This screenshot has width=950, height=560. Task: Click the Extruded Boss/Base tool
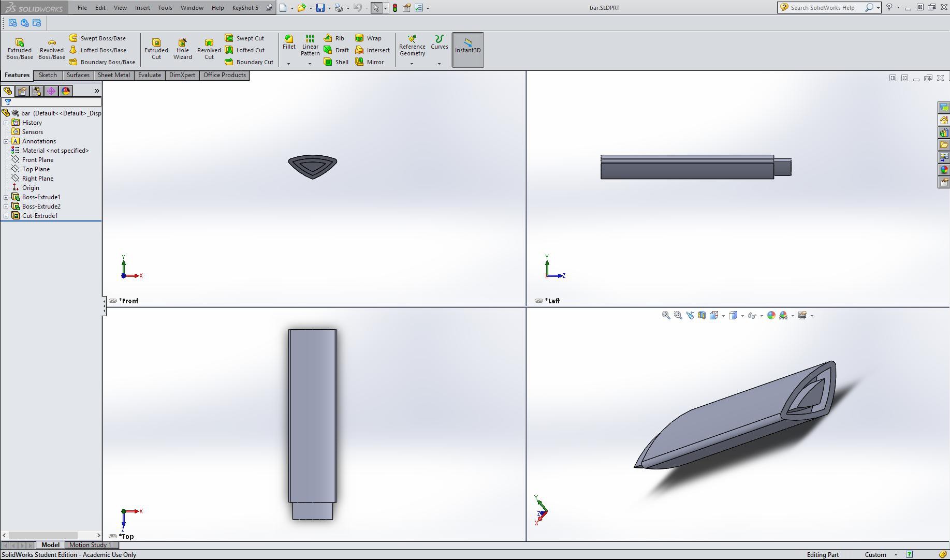20,49
